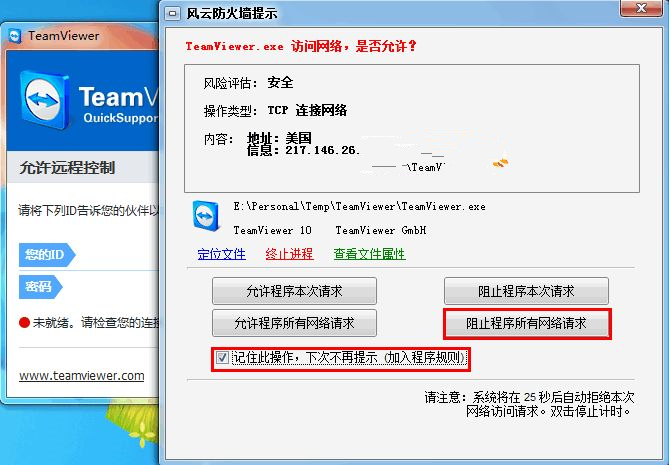Image resolution: width=669 pixels, height=465 pixels.
Task: Click the auto-reject countdown notice text
Action: (529, 404)
